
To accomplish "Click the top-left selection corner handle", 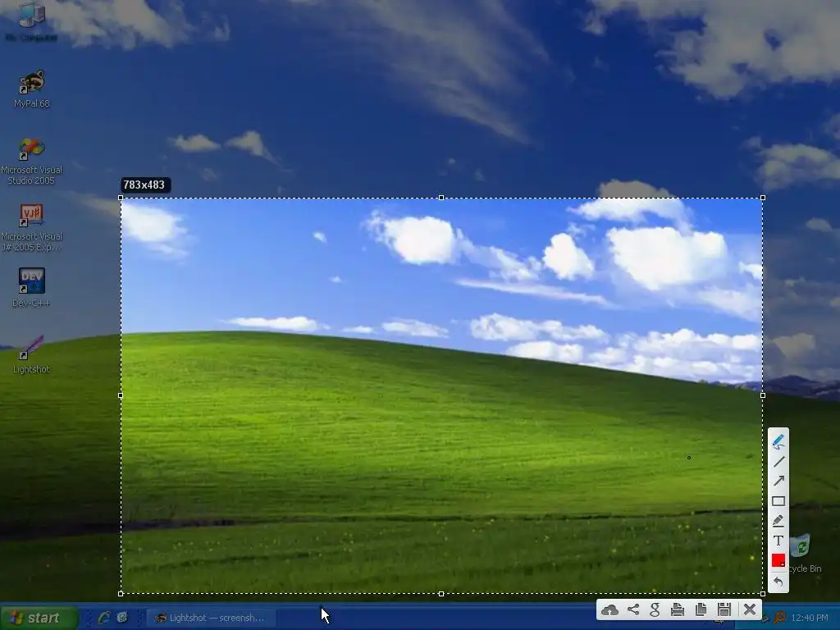I will [121, 198].
